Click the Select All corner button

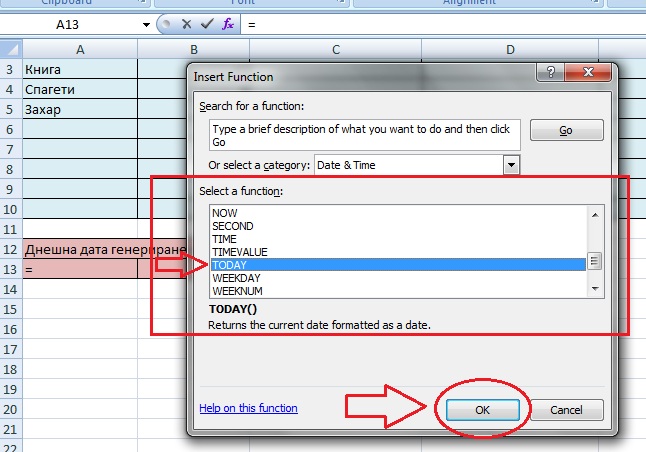click(11, 49)
